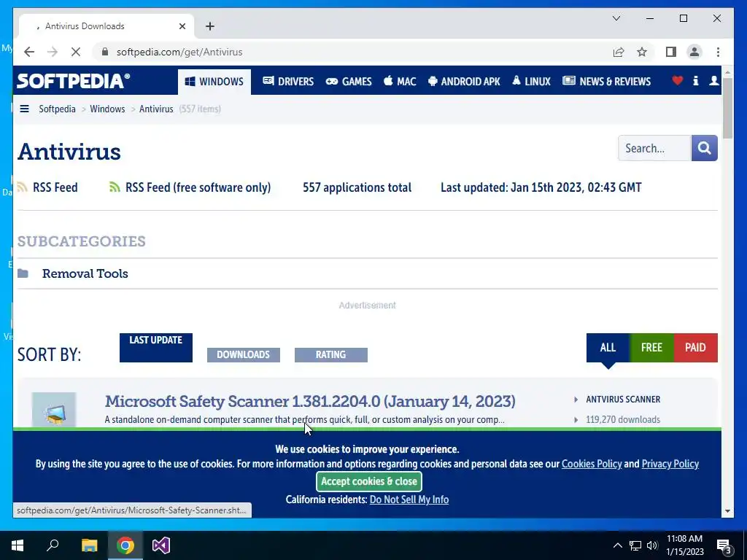The width and height of the screenshot is (747, 560).
Task: Bookmark this page with the star icon
Action: (642, 52)
